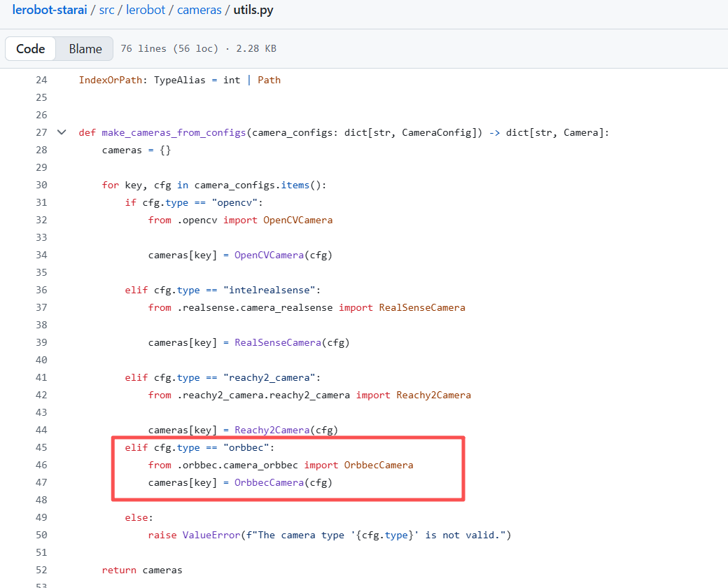Image resolution: width=728 pixels, height=588 pixels.
Task: Click Reachy2Camera in the cameras[key] assignment
Action: click(x=272, y=430)
